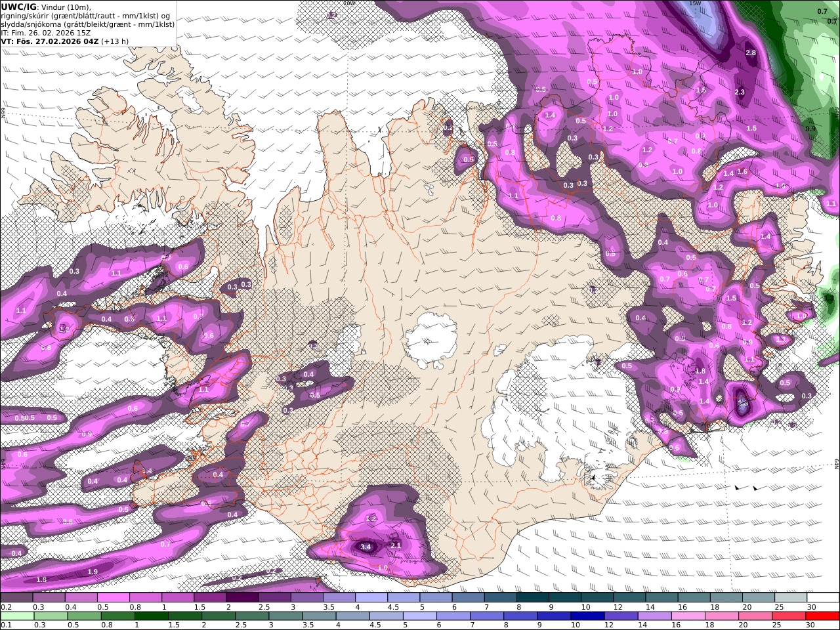
Task: Click the initial time 'IT: Fim. 26. 02. 2026 15Z'
Action: (x=45, y=32)
